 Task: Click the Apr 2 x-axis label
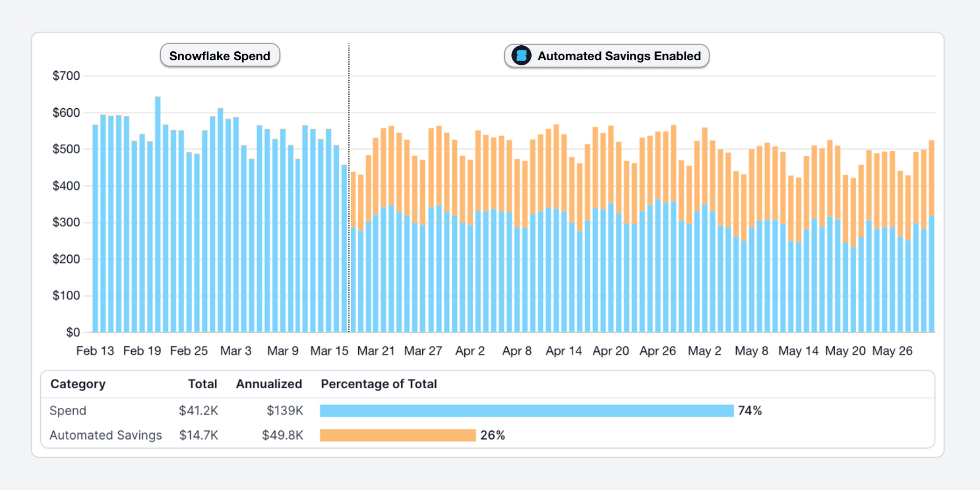470,350
